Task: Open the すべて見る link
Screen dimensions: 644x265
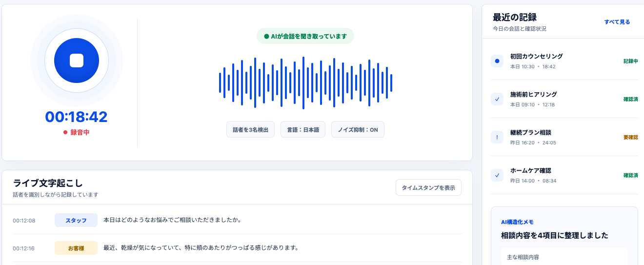Action: coord(617,22)
